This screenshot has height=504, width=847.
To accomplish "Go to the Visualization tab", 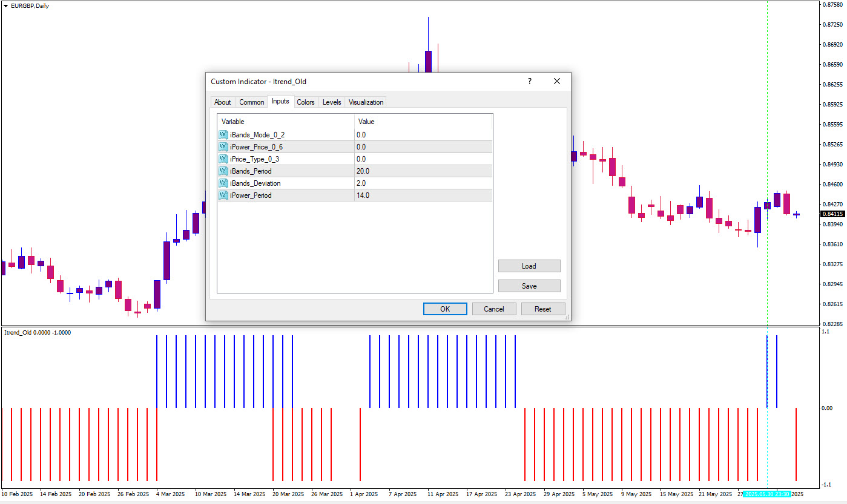I will pyautogui.click(x=366, y=102).
